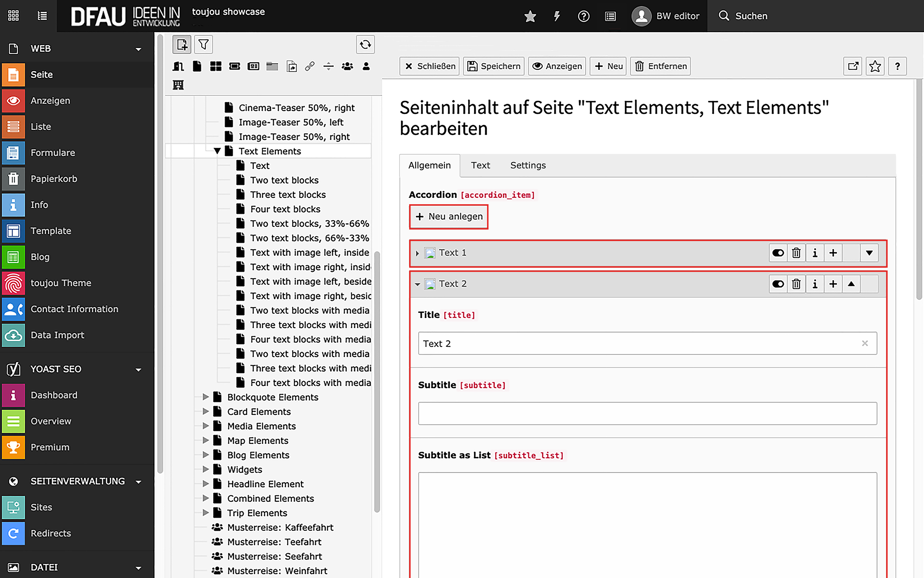Switch to the Text tab
This screenshot has width=924, height=578.
(480, 165)
